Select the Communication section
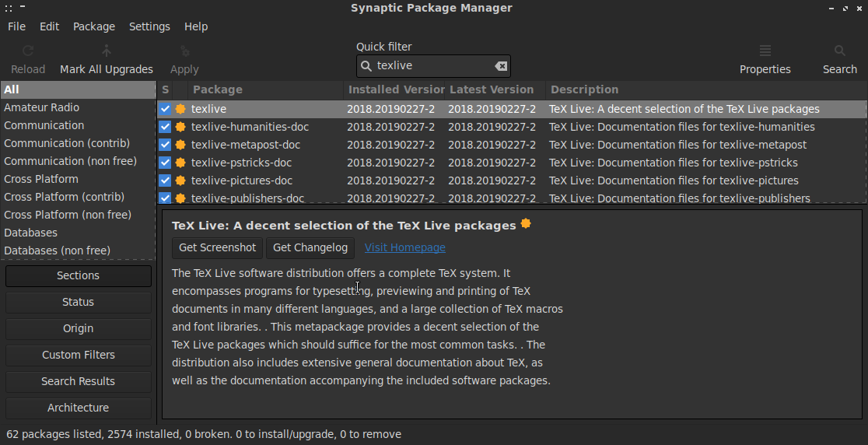 point(78,125)
